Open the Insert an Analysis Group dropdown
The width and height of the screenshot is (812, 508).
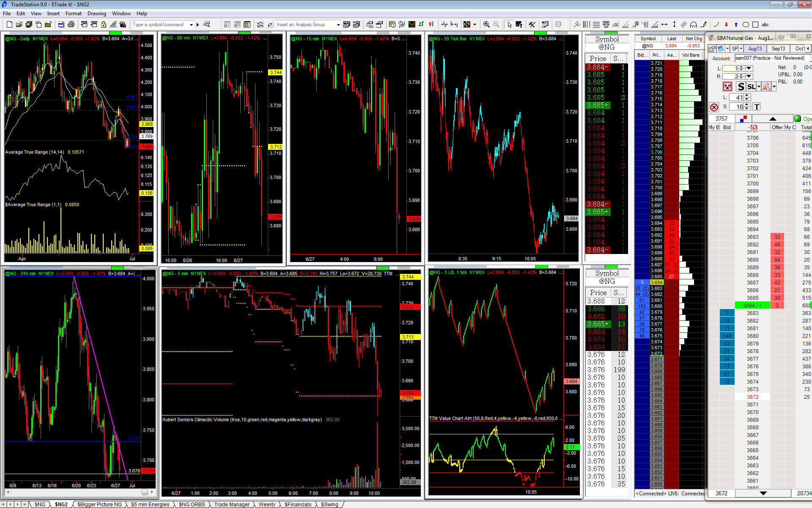338,25
